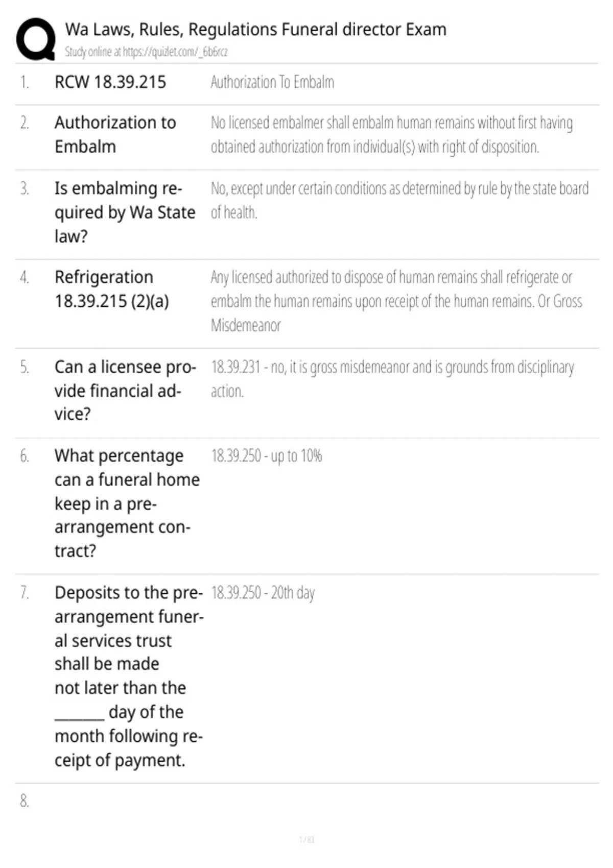613x868 pixels.
Task: Click answer '18.39.250 - up to 10%'
Action: click(x=266, y=455)
